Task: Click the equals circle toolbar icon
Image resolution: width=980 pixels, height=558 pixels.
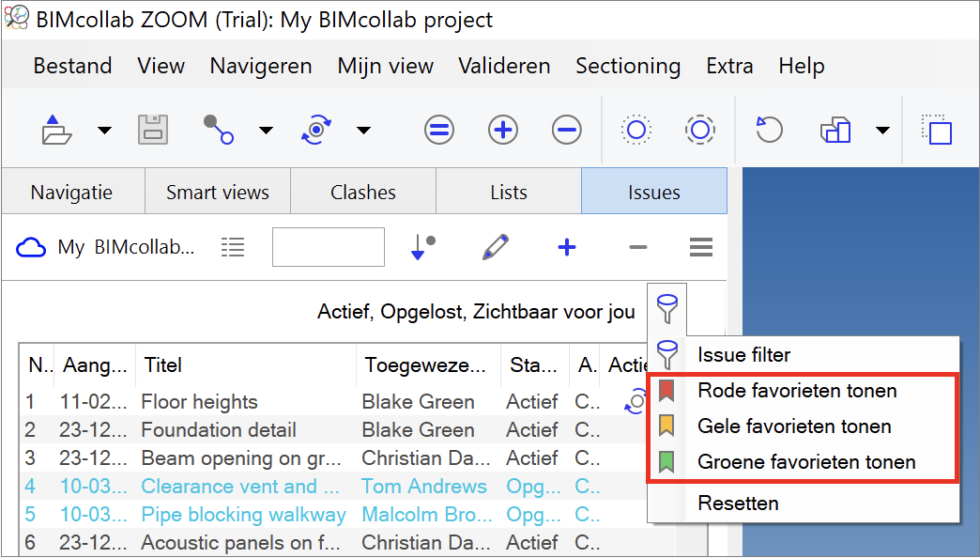Action: 439,131
